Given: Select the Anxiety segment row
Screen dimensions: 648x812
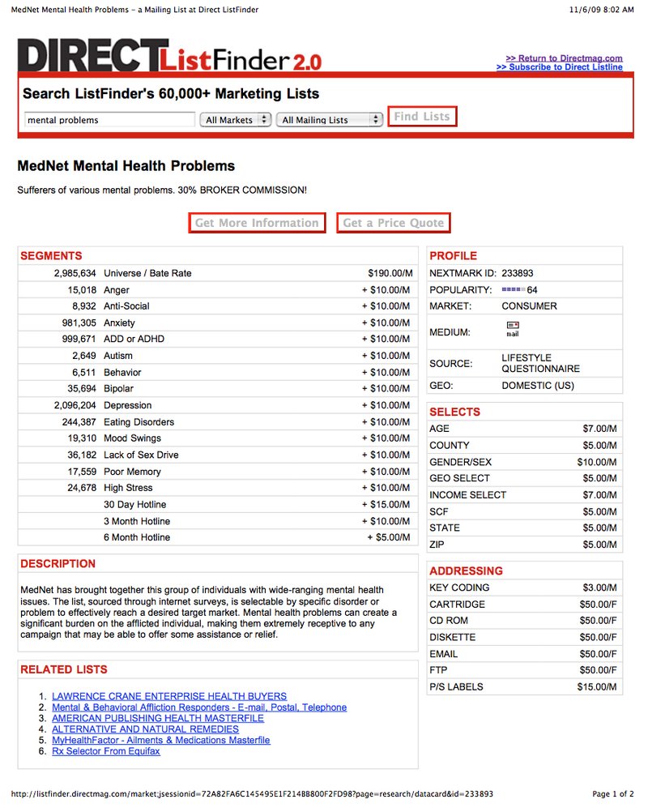Looking at the screenshot, I should tap(218, 323).
